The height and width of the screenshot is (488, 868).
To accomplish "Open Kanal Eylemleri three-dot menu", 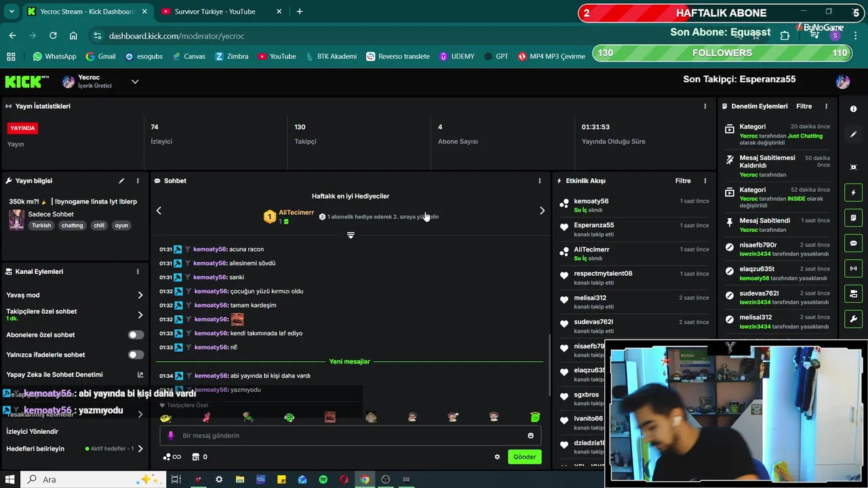I will [x=138, y=272].
